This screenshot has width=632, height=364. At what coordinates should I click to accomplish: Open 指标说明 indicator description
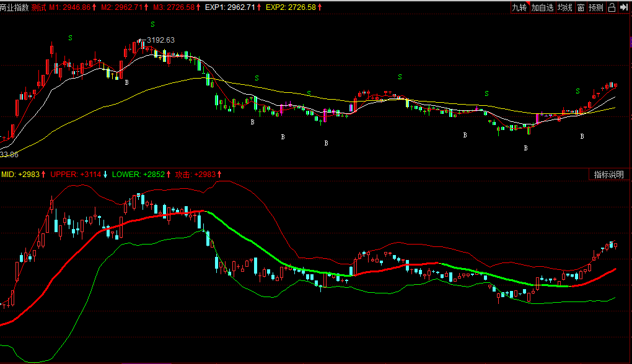[x=608, y=175]
